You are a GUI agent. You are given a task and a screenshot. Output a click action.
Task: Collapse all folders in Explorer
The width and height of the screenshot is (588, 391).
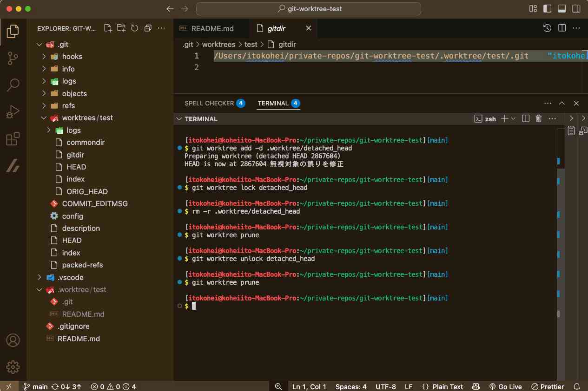tap(148, 28)
